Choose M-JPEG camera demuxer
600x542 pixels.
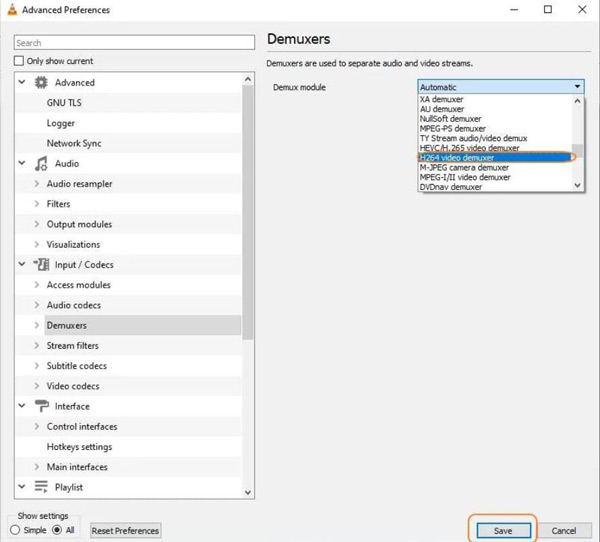pyautogui.click(x=495, y=168)
